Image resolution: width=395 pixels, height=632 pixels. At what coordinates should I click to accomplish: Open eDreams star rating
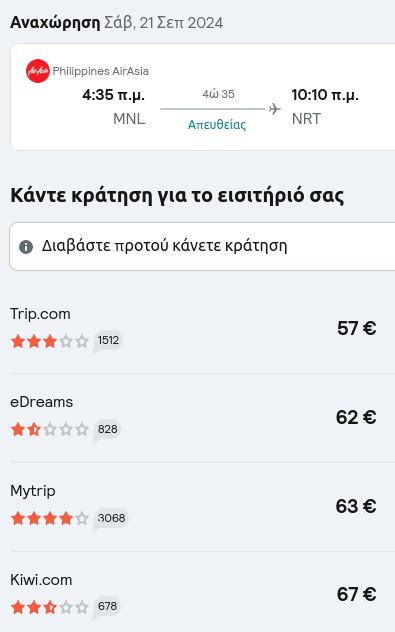50,430
